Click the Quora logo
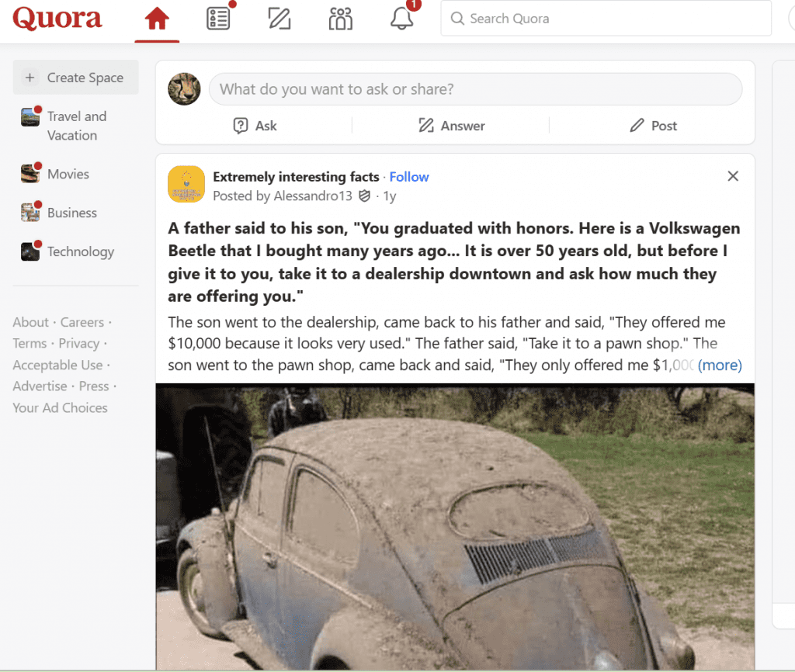The width and height of the screenshot is (795, 672). (57, 19)
